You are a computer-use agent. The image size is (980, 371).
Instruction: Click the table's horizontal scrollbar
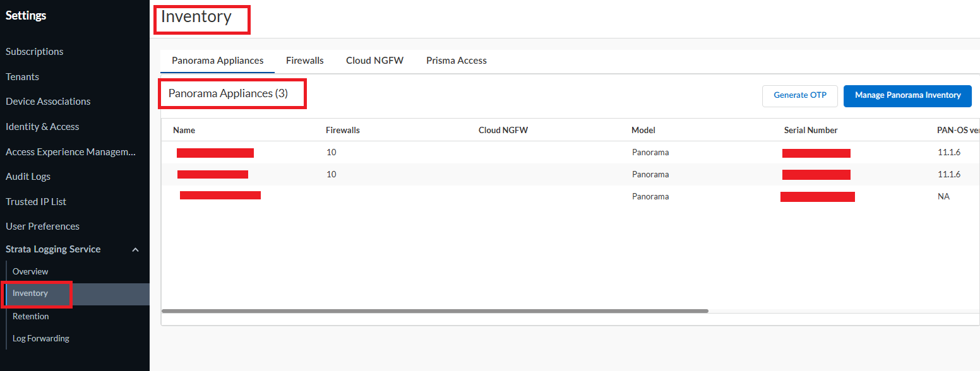tap(434, 311)
